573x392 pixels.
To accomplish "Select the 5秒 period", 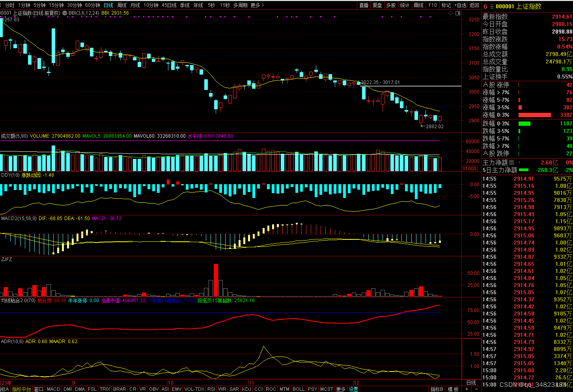I will click(x=212, y=5).
